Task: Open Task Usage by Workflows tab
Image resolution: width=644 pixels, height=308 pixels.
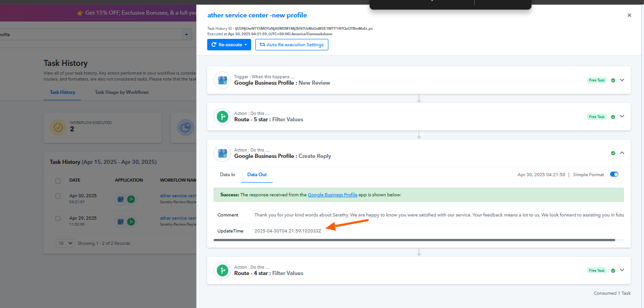Action: [122, 92]
